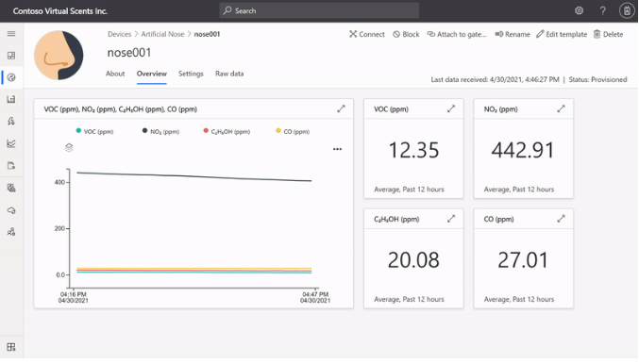Viewport: 639px width, 364px height.
Task: Toggle VOC (ppm) series in legend
Action: [x=95, y=131]
